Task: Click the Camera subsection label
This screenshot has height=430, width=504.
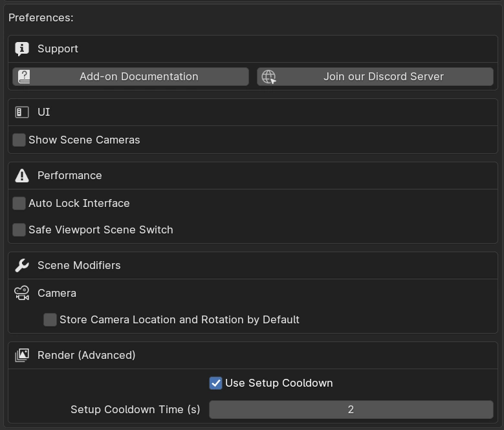Action: pos(57,293)
